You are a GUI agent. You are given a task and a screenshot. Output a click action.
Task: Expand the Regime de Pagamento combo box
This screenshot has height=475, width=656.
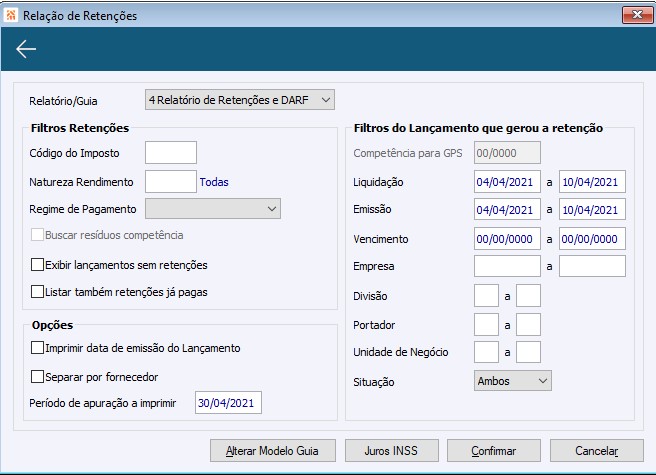pos(212,208)
